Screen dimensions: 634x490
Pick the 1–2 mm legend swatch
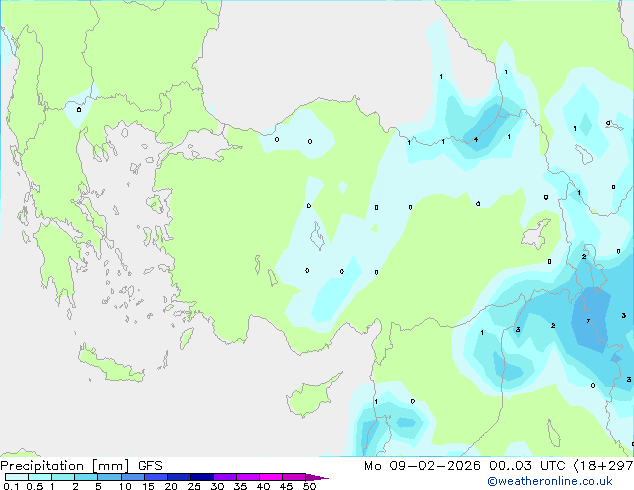tap(63, 477)
